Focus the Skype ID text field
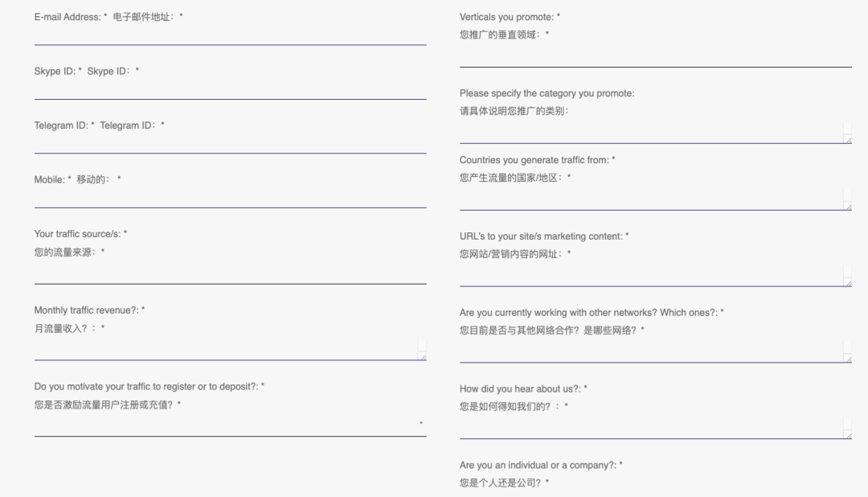Screen dimensions: 868x497 [x=230, y=89]
